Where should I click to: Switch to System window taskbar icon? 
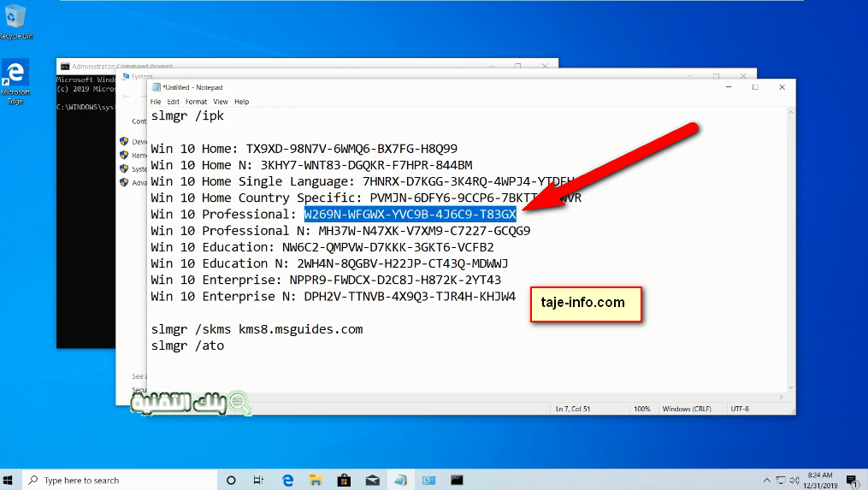429,480
